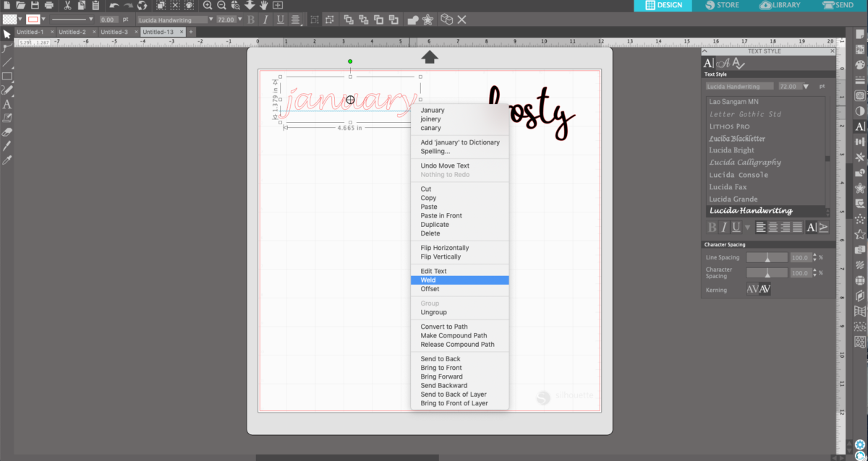This screenshot has width=868, height=461.
Task: Select the Eyedropper tool
Action: click(x=7, y=159)
